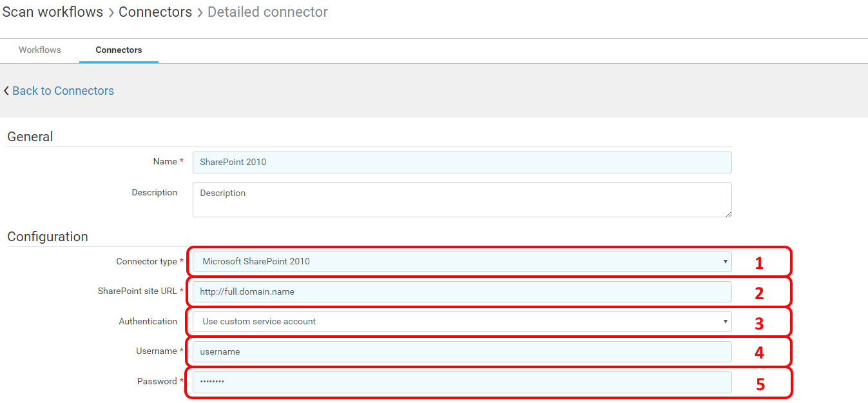Click into the Password field
The width and height of the screenshot is (868, 403).
462,382
